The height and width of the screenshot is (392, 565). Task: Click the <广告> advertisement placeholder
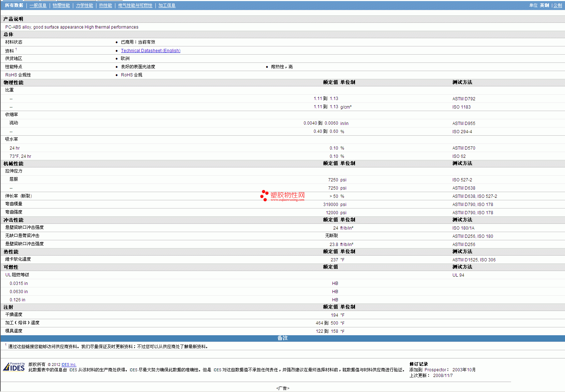[x=282, y=388]
